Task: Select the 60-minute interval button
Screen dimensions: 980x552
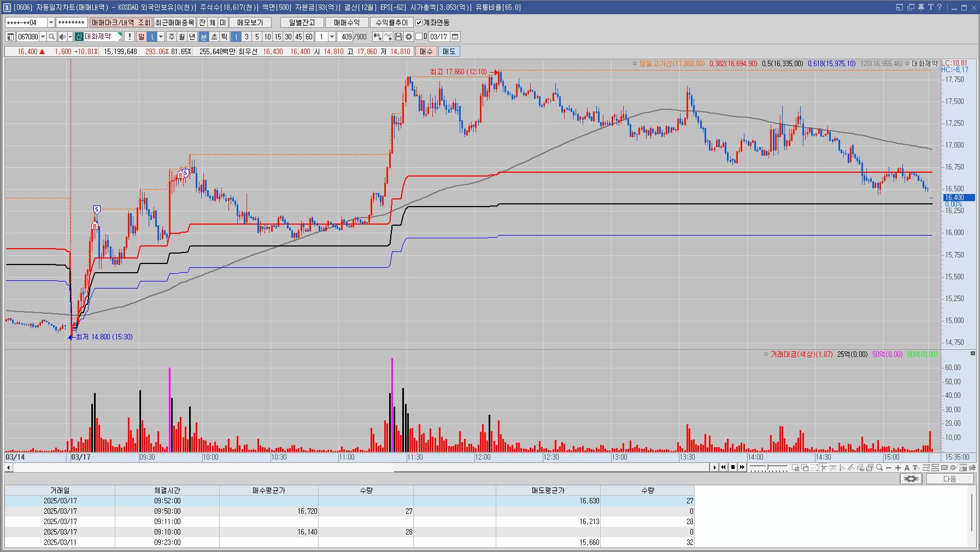Action: [309, 37]
